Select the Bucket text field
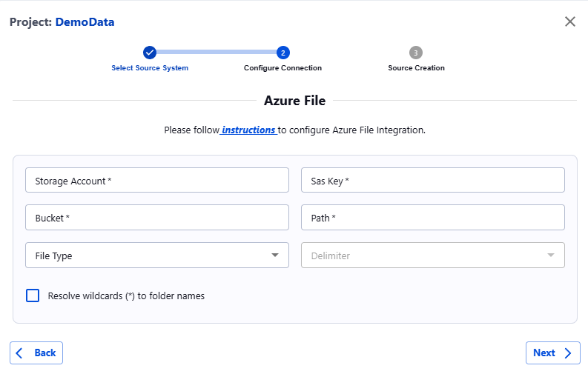Image resolution: width=588 pixels, height=374 pixels. pyautogui.click(x=157, y=218)
